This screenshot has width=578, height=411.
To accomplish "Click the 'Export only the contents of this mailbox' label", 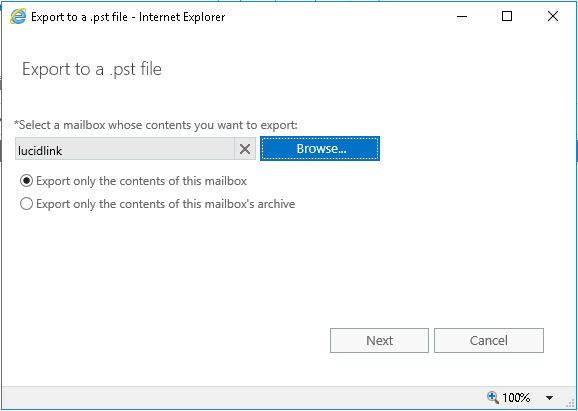I will pos(142,181).
